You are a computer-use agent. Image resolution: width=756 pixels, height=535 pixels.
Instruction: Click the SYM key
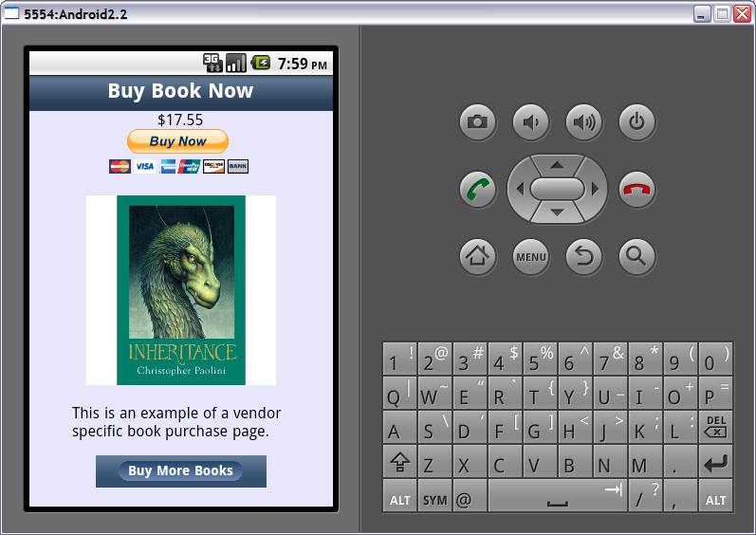pyautogui.click(x=434, y=495)
